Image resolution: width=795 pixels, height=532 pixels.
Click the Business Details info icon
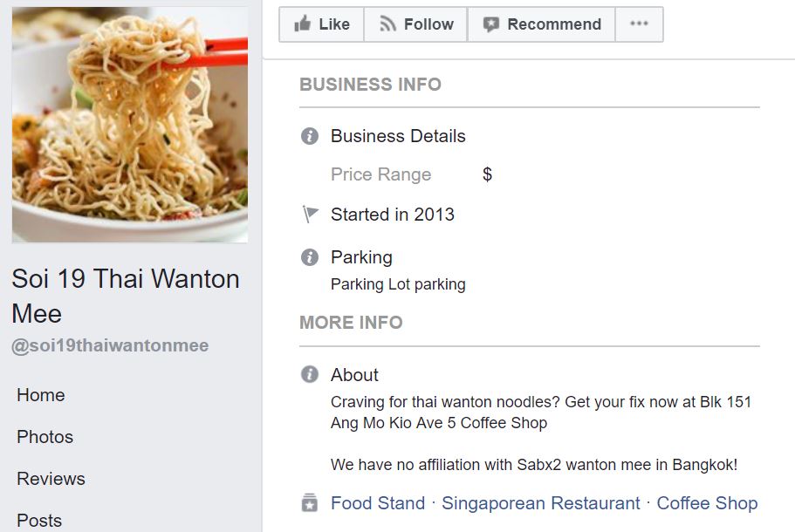pos(309,136)
